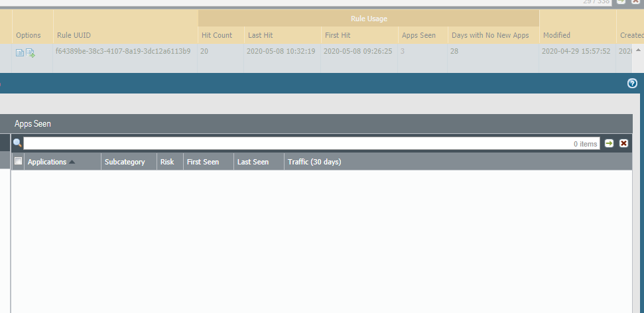Click the rules grid scroll up arrow

[638, 50]
